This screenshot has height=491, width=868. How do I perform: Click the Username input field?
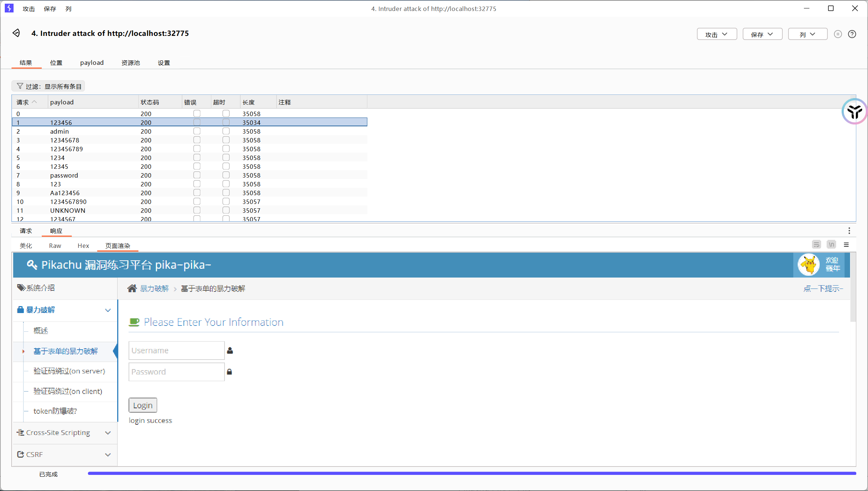coord(176,350)
